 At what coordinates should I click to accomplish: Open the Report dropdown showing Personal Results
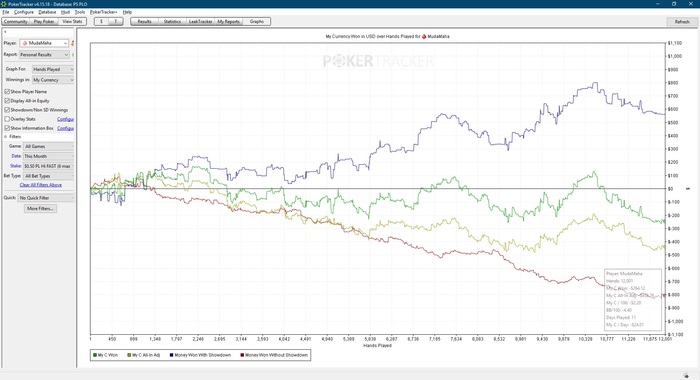click(44, 54)
